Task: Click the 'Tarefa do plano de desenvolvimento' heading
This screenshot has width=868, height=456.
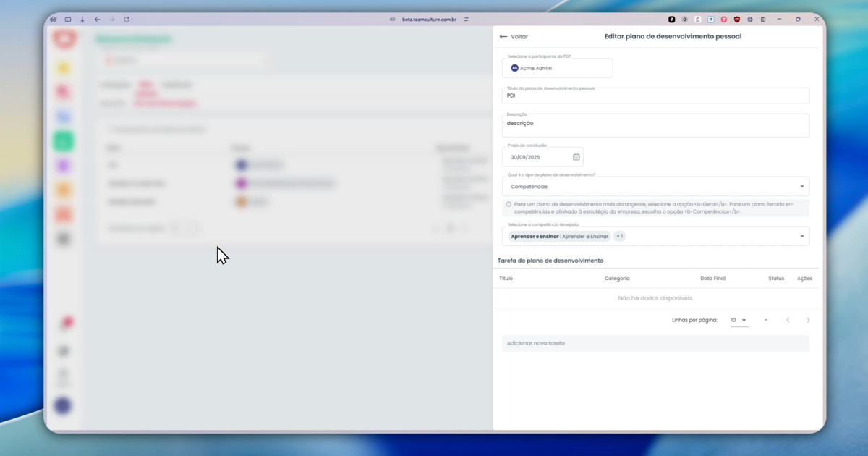Action: (550, 261)
